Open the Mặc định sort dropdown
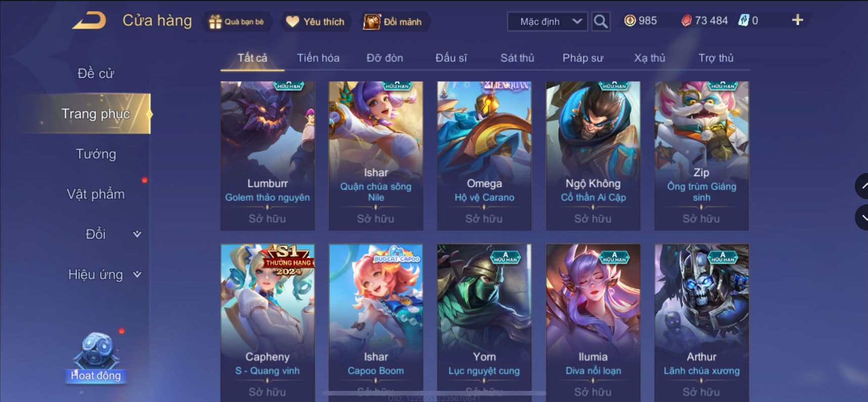Screen dimensions: 868x402 (x=547, y=22)
